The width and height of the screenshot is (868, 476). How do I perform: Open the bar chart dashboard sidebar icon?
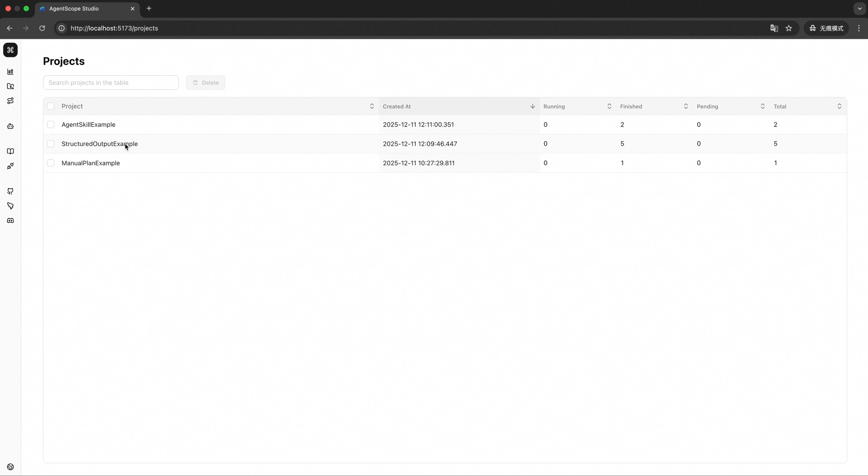tap(10, 72)
